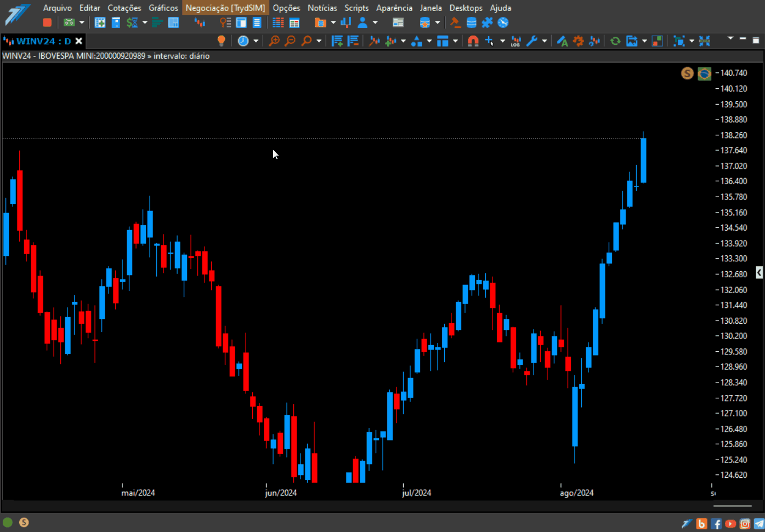Image resolution: width=765 pixels, height=532 pixels.
Task: Open dropdown next to image export icon
Action: (x=644, y=41)
